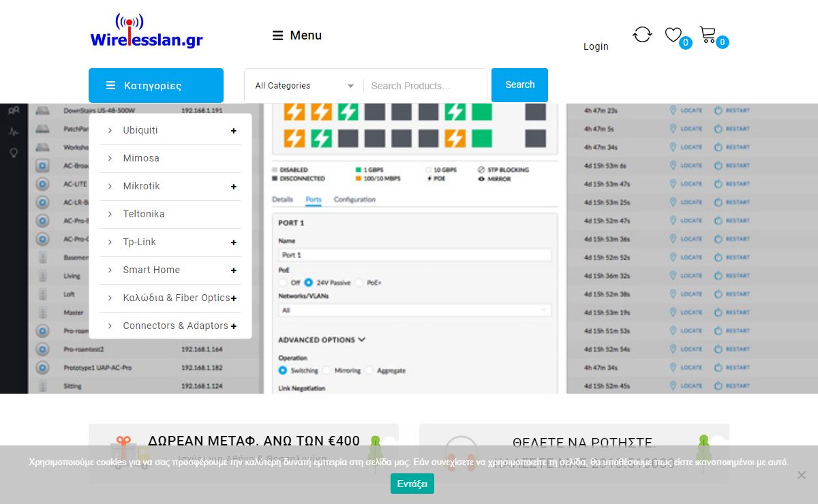View the wishlist heart icon
Screen dimensions: 818x504
673,35
